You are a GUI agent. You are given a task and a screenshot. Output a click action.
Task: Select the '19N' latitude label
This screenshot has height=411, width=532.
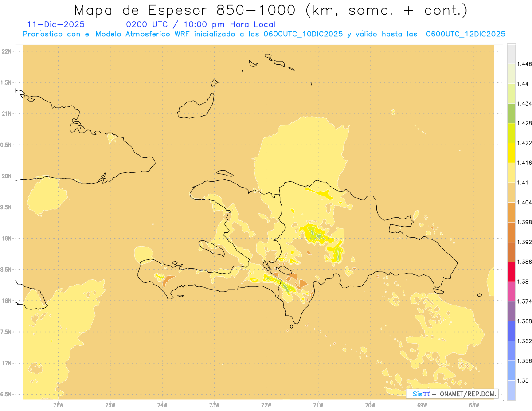[x=7, y=238]
